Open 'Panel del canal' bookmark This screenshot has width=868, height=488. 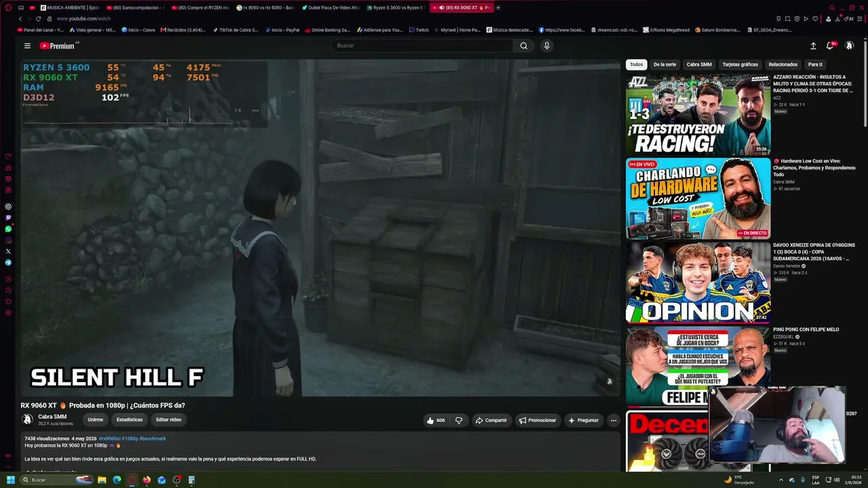41,30
